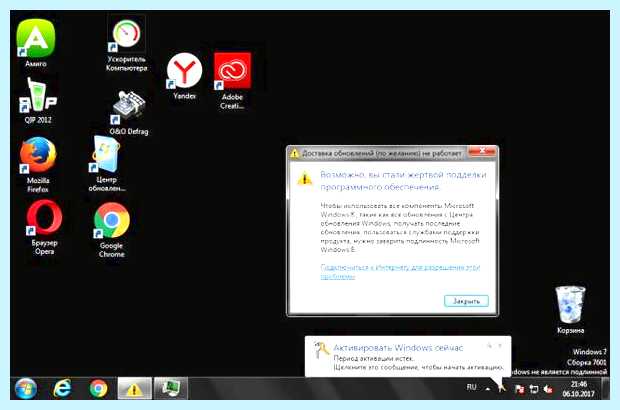The height and width of the screenshot is (410, 620).
Task: Open the Ускоритель Компьютера shortcut
Action: (127, 44)
